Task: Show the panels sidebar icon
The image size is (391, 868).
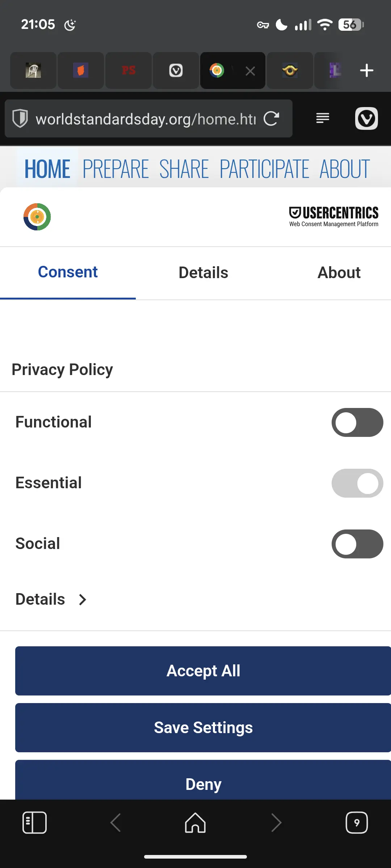Action: tap(34, 823)
